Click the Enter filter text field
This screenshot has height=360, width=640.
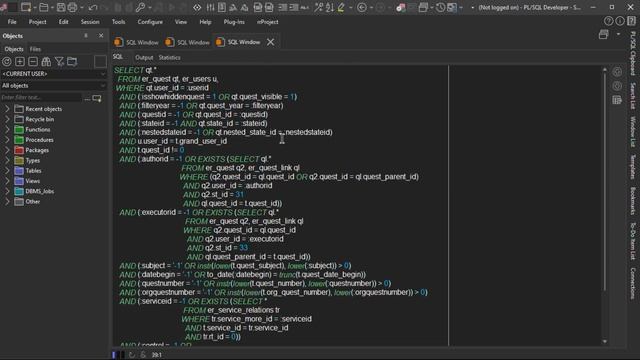click(x=41, y=98)
